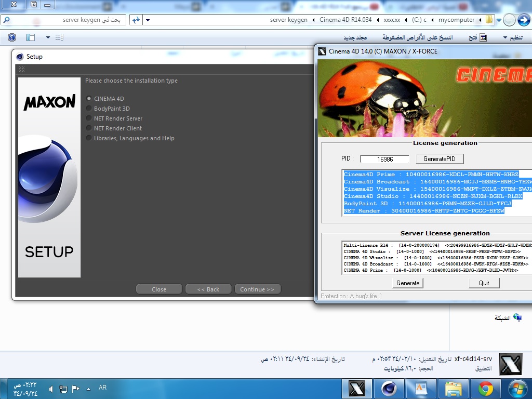
Task: Click the BodyPaint 3D row in license list
Action: [x=428, y=204]
